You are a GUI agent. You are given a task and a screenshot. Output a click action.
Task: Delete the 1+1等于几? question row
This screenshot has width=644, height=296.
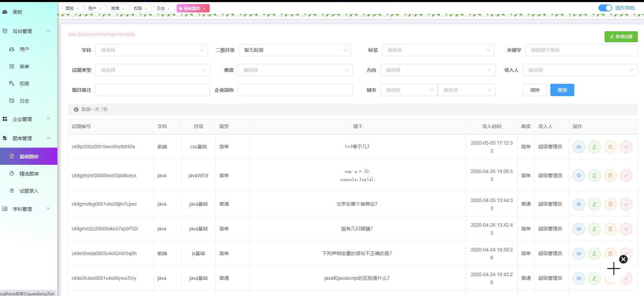[610, 147]
